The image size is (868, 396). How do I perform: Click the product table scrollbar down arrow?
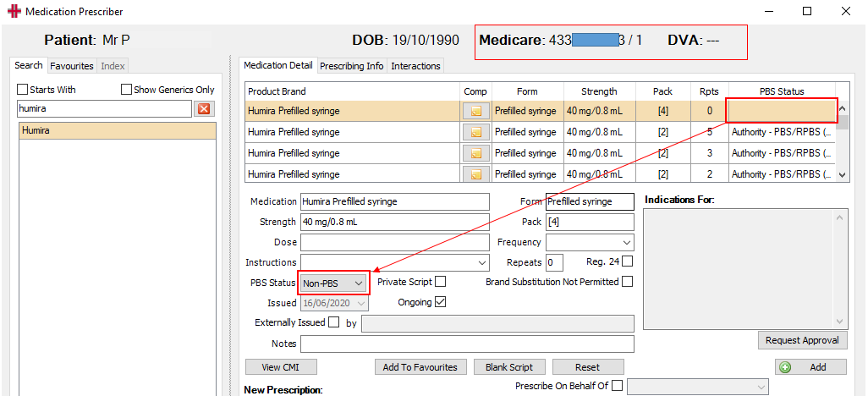(842, 175)
